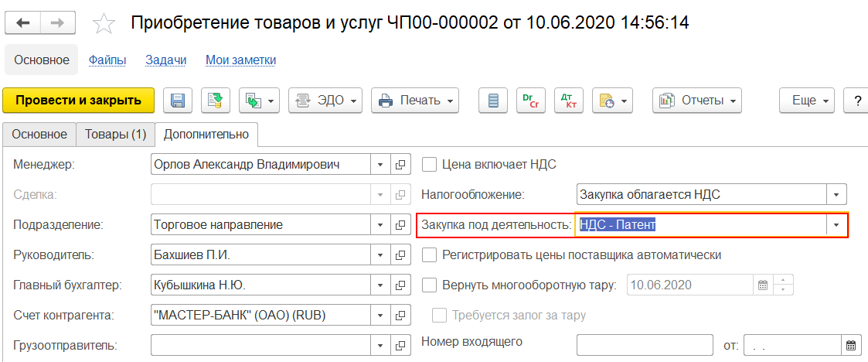The image size is (868, 362).
Task: Open calendar for incoming document date
Action: tap(851, 345)
